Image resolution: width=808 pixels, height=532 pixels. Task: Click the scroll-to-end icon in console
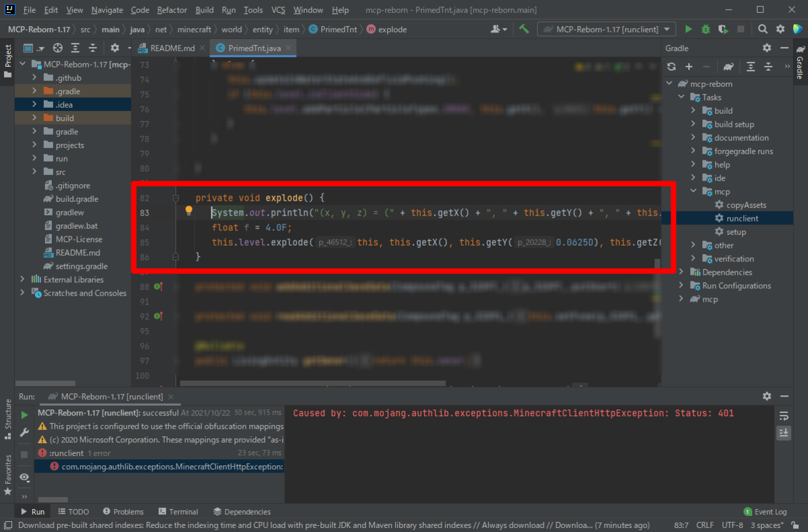784,434
